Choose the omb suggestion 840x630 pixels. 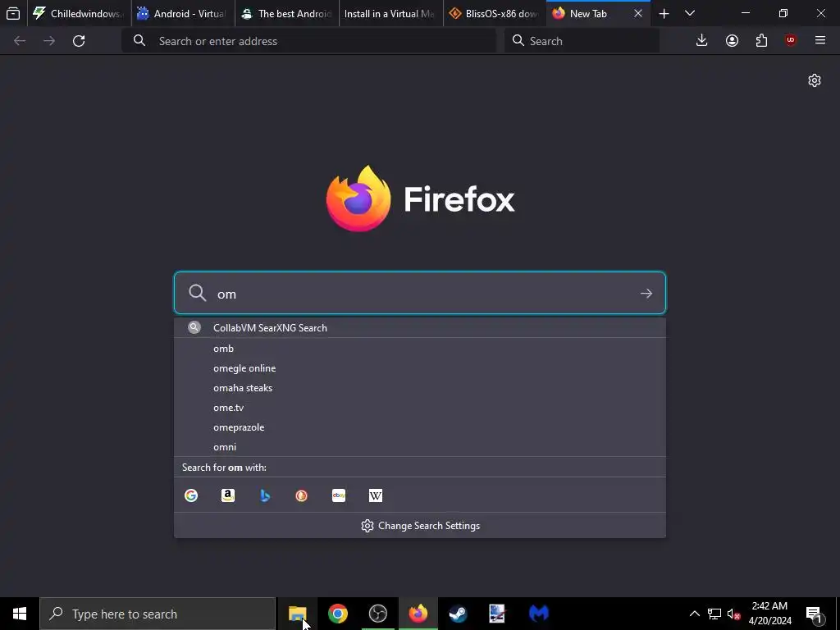[x=419, y=349]
